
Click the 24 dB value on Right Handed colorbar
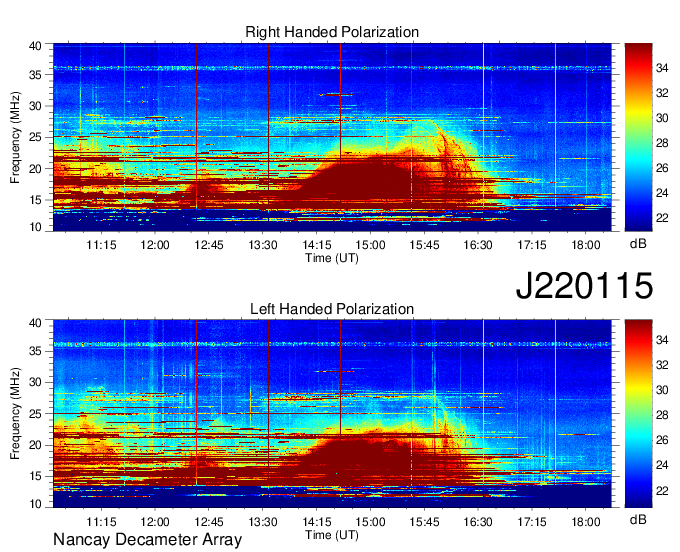[x=662, y=193]
